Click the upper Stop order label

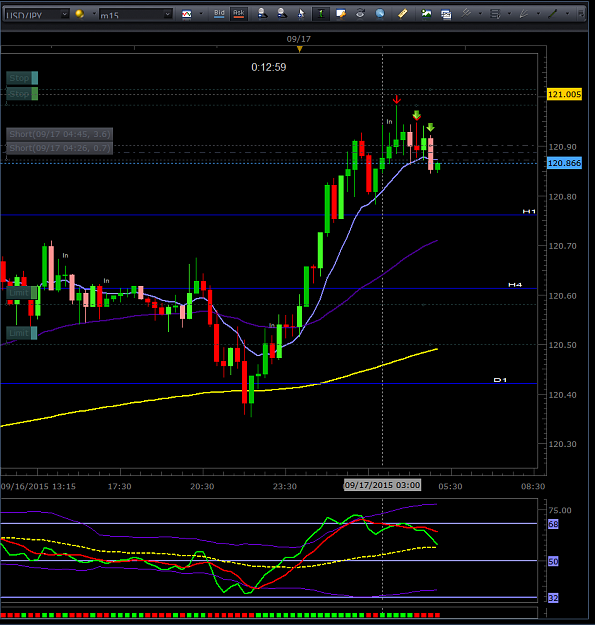(x=22, y=78)
